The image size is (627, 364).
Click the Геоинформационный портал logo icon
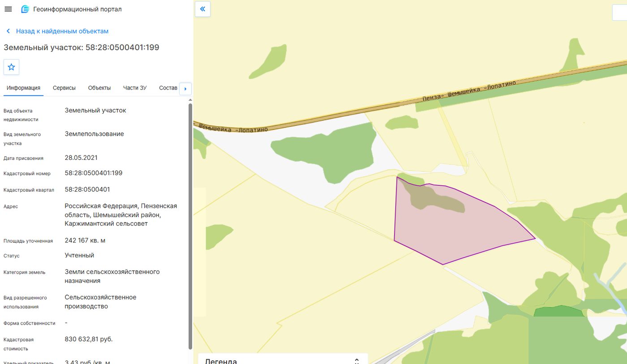click(25, 9)
